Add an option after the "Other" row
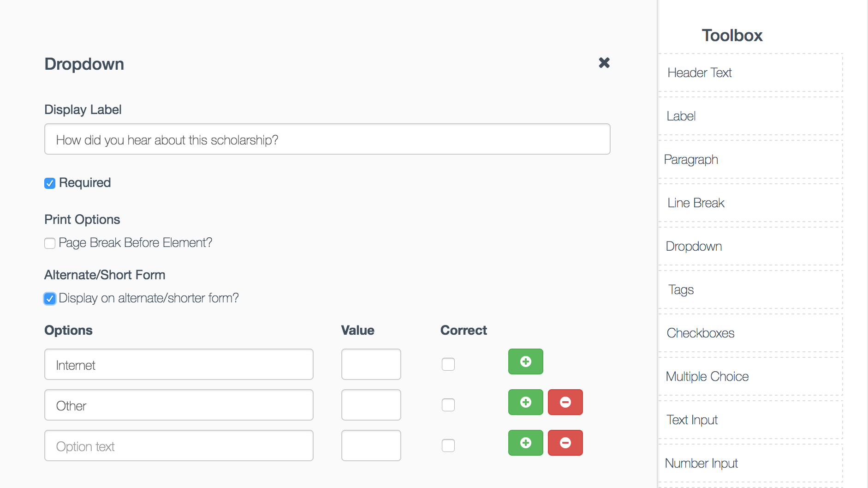The width and height of the screenshot is (868, 488). coord(525,402)
